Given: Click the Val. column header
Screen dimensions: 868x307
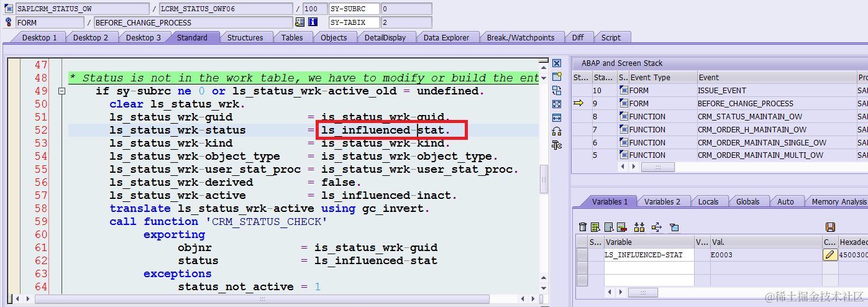Looking at the screenshot, I should click(766, 242).
